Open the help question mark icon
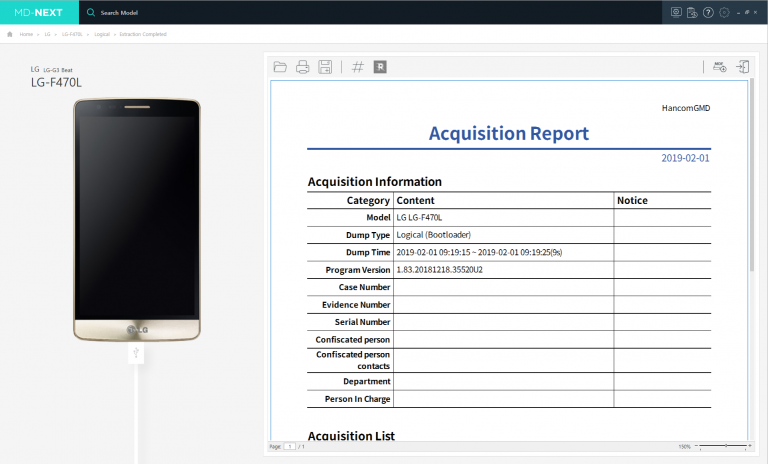Image resolution: width=768 pixels, height=464 pixels. point(708,13)
